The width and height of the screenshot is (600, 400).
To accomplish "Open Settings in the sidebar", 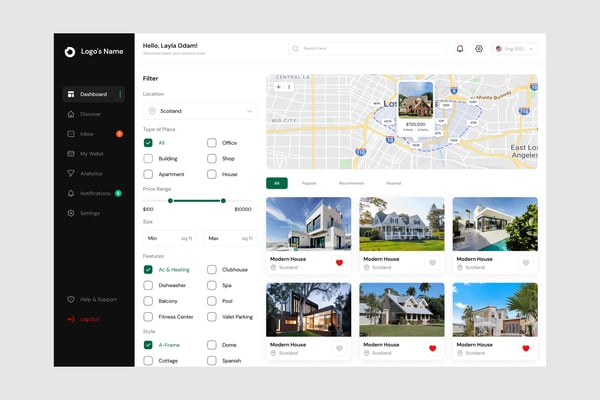I will pos(84,213).
